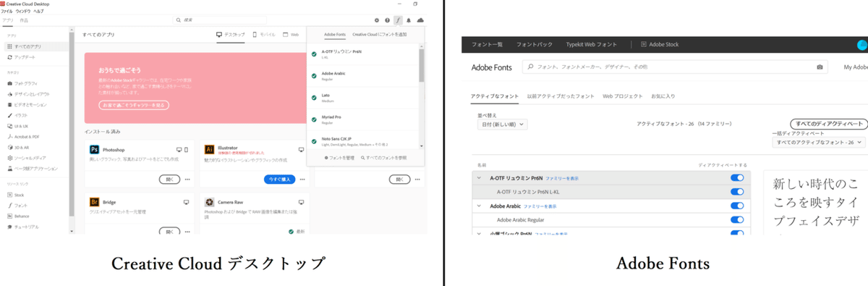Screen dimensions: 868x286
Task: Open the settings gear icon in Creative Cloud header
Action: (377, 20)
